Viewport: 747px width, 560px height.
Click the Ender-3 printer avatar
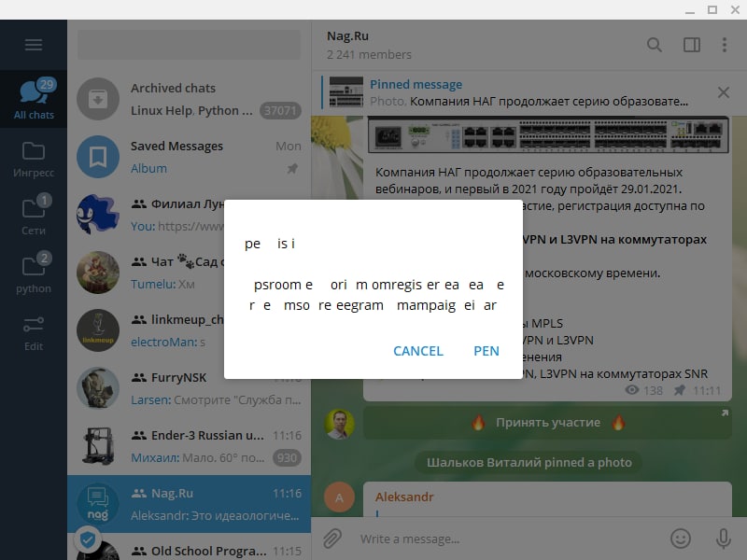(98, 446)
